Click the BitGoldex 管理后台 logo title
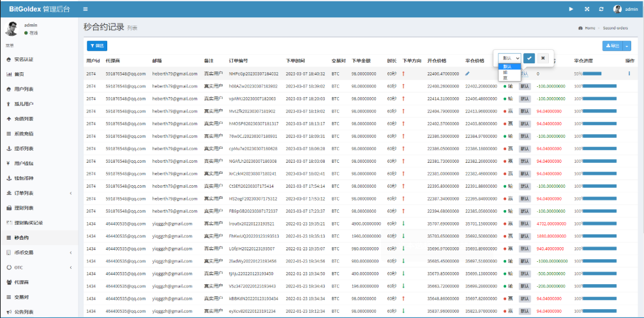Image resolution: width=644 pixels, height=318 pixels. pos(39,9)
